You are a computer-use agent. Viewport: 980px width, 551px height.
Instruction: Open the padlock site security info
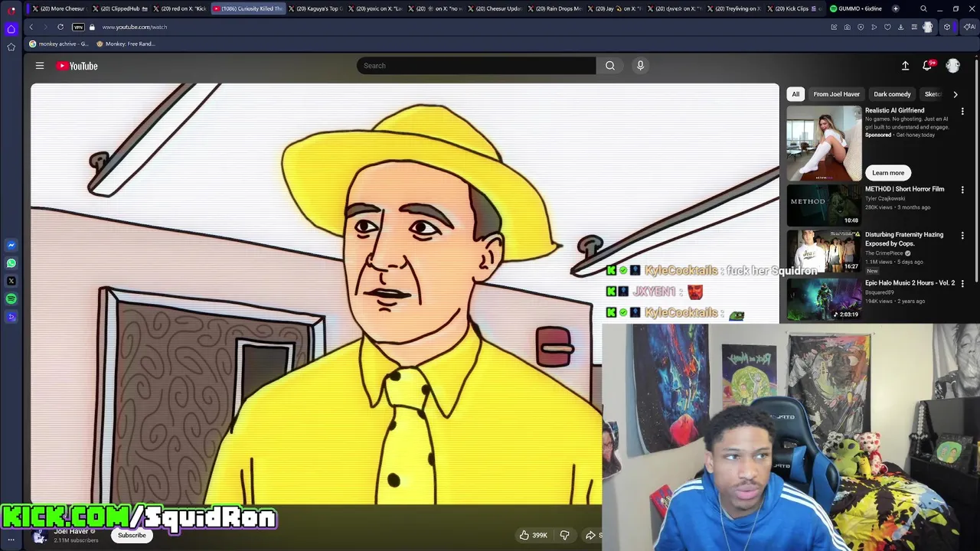coord(92,27)
